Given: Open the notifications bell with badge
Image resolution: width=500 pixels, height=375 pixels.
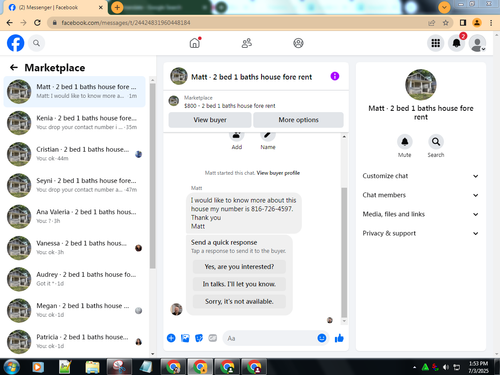Looking at the screenshot, I should (x=456, y=43).
